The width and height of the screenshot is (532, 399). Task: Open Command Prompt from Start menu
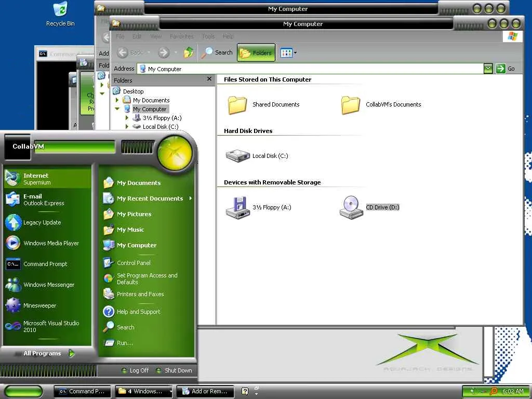pos(47,264)
